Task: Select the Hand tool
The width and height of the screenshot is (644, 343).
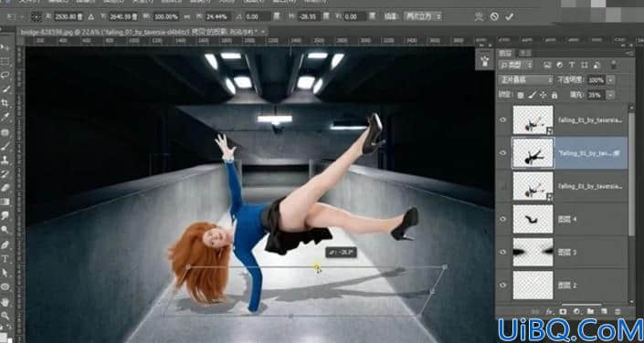Action: (5, 302)
